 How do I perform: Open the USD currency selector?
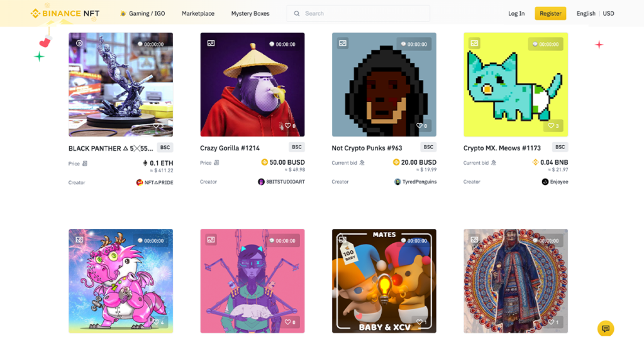pos(608,14)
